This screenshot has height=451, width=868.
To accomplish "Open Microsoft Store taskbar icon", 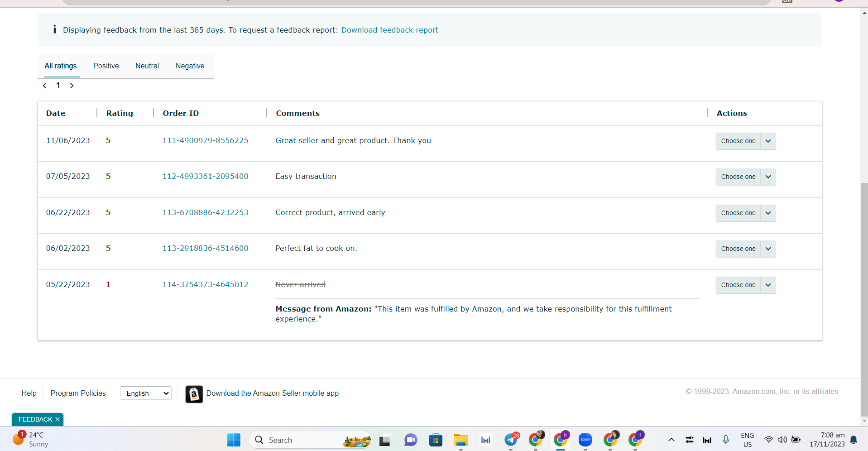I will click(436, 440).
